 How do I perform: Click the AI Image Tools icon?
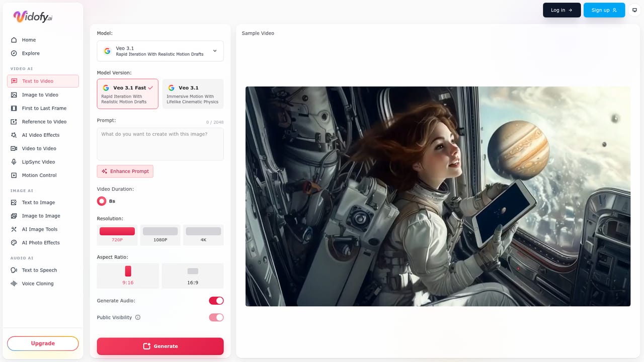(x=14, y=229)
